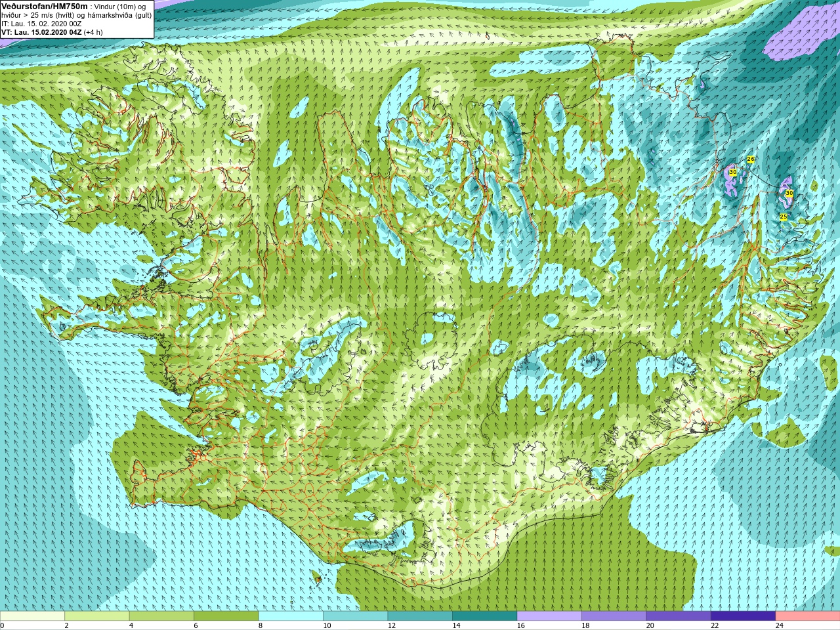The width and height of the screenshot is (840, 630).
Task: Click the dark indigo 22–24 m/s legend swatch
Action: 743,616
